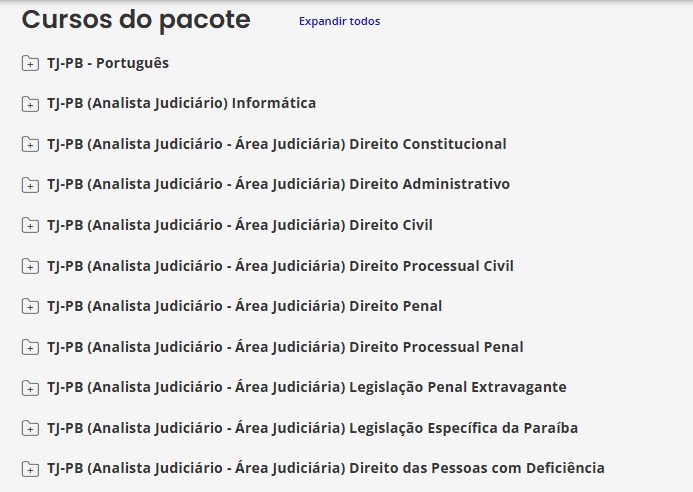693x492 pixels.
Task: Expand the Direito Civil course title
Action: point(240,225)
